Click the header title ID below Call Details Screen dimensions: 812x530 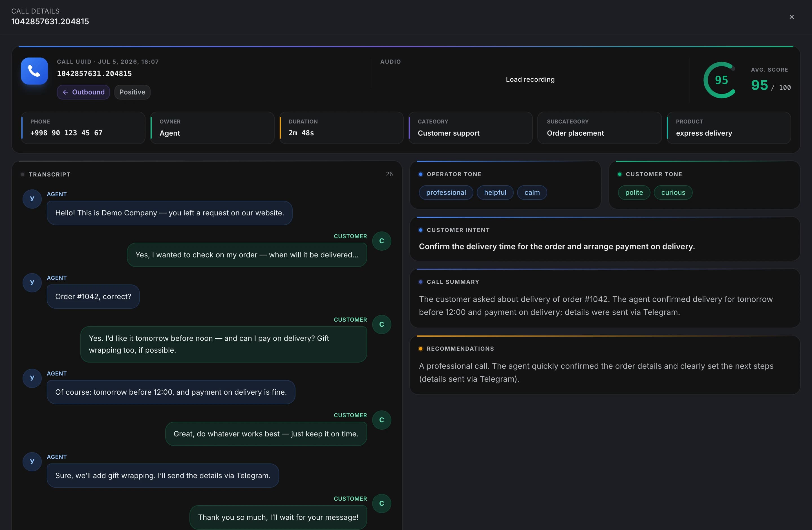[50, 21]
